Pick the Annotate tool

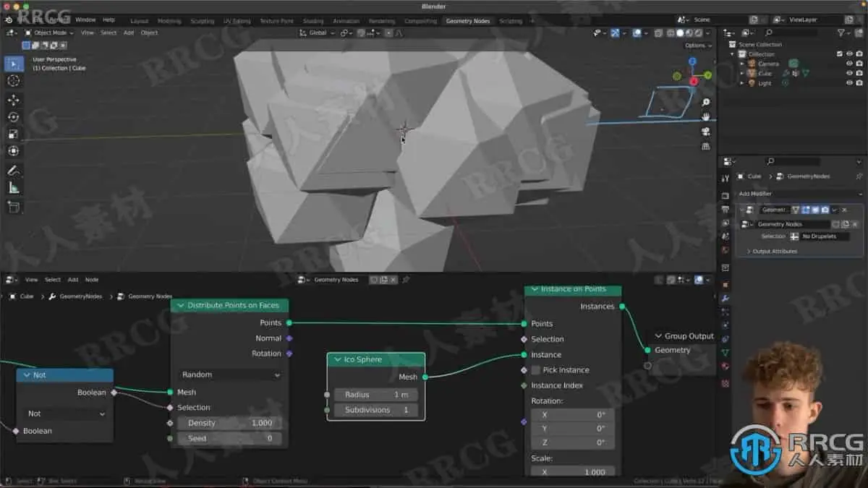pyautogui.click(x=14, y=171)
